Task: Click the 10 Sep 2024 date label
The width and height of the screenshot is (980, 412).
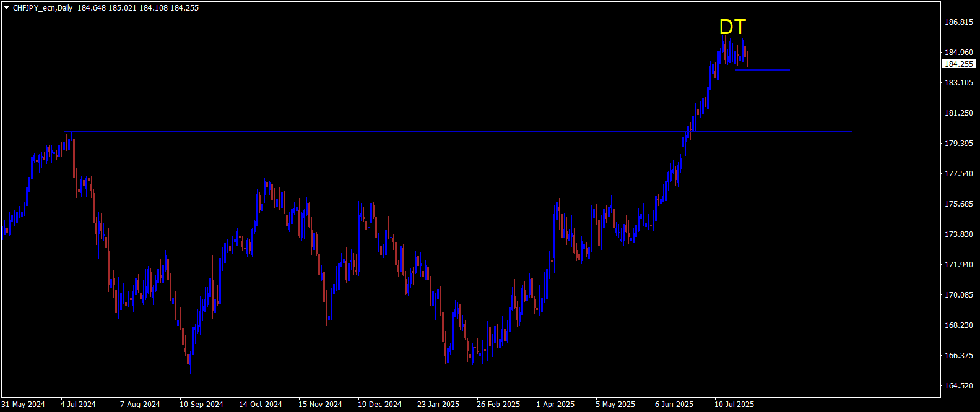Action: (201, 405)
